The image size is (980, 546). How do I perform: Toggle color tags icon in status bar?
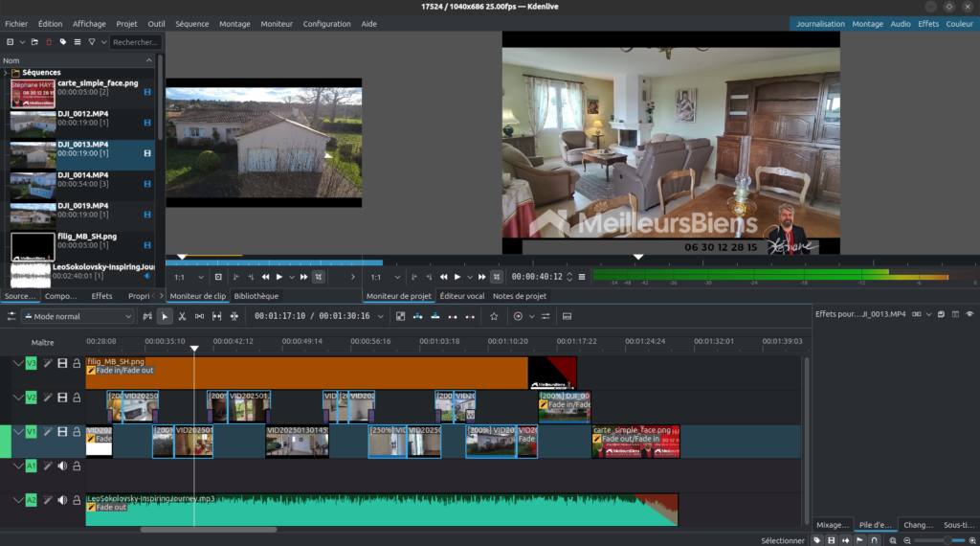pos(817,540)
